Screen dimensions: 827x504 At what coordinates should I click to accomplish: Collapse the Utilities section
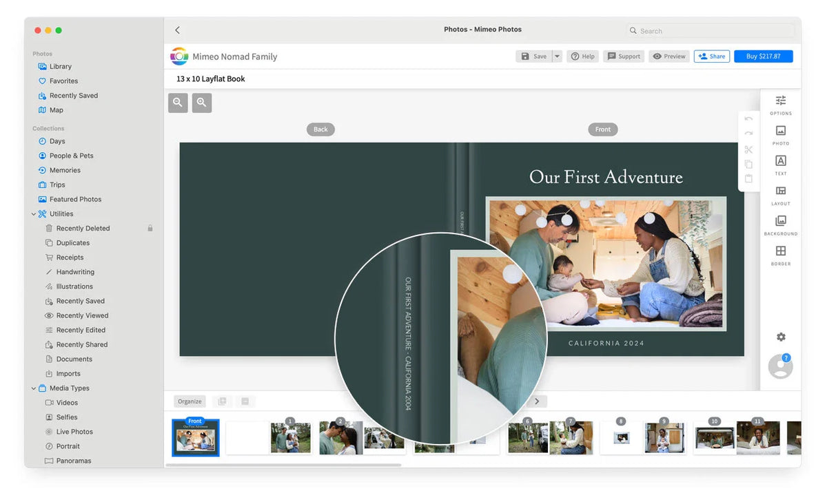[x=34, y=214]
